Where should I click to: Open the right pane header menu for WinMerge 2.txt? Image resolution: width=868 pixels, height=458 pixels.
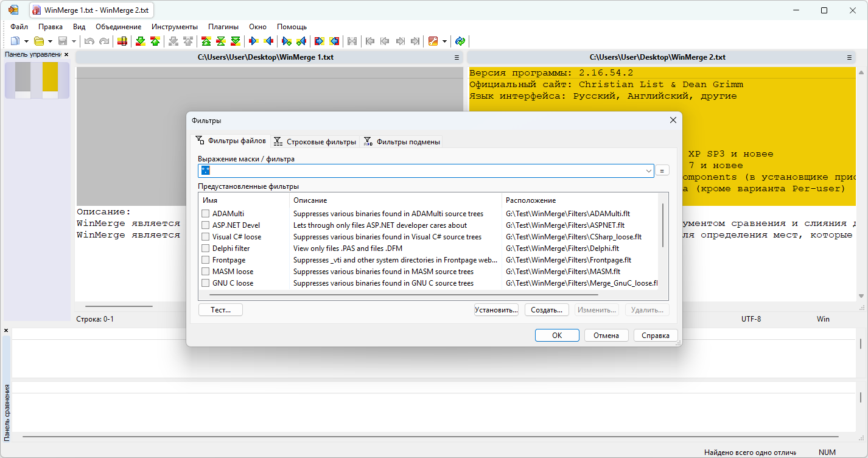tap(849, 57)
